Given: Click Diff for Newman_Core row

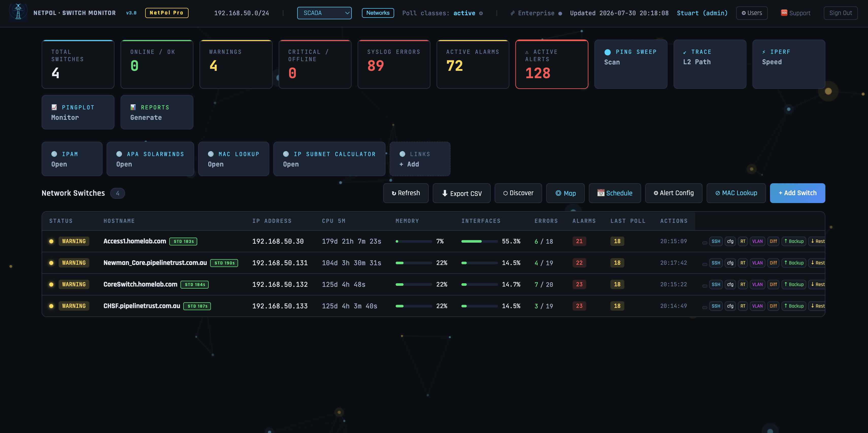Looking at the screenshot, I should click(x=773, y=263).
